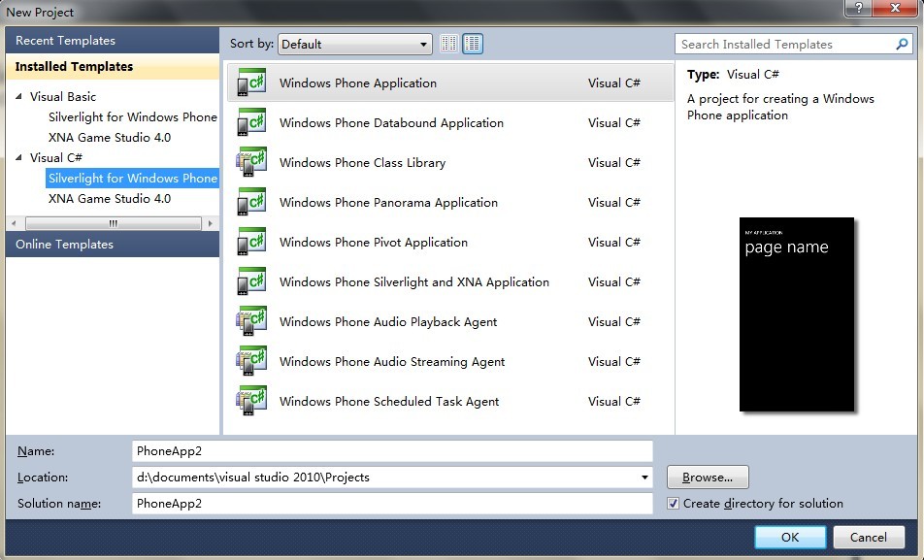Image resolution: width=924 pixels, height=560 pixels.
Task: Select XNA Game Studio 4.0 under Visual C#
Action: coord(110,199)
